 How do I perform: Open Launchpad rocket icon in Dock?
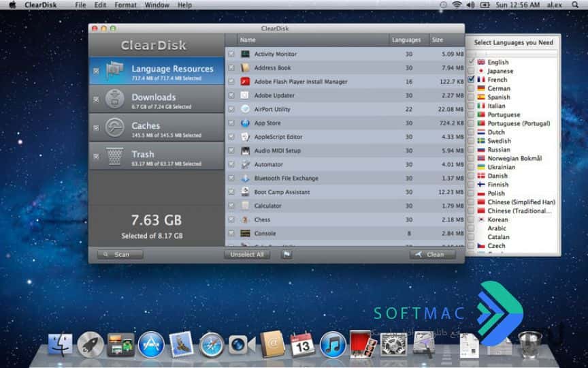[91, 344]
